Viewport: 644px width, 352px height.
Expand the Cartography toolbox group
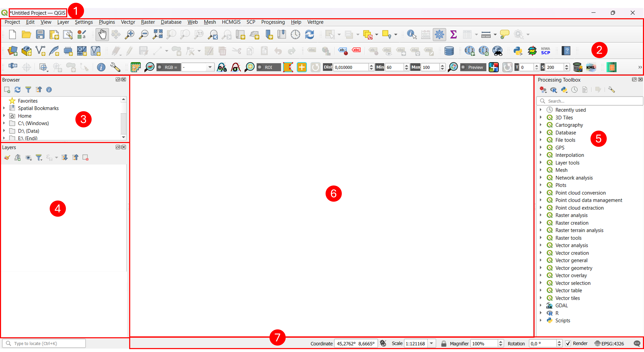point(541,125)
